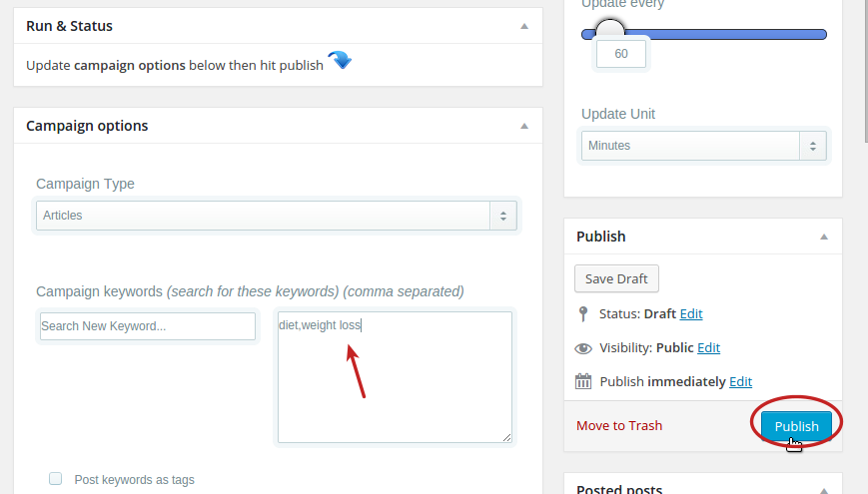This screenshot has height=494, width=868.
Task: Click the Update every slider handle
Action: [609, 33]
